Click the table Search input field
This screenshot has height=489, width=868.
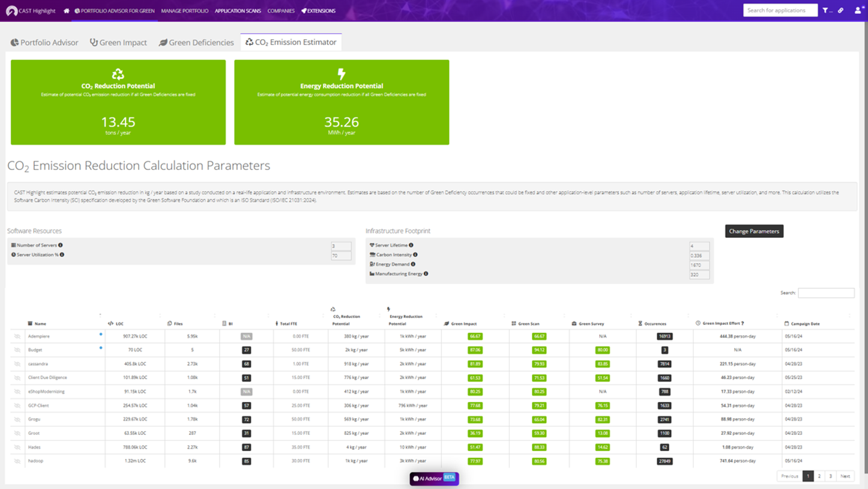[826, 293]
